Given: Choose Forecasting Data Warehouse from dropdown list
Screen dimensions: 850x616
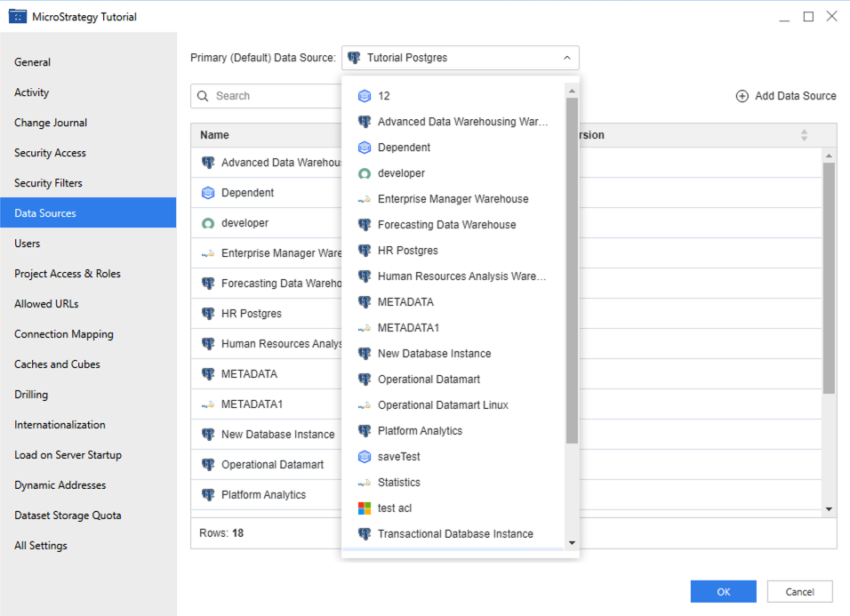Looking at the screenshot, I should [446, 225].
